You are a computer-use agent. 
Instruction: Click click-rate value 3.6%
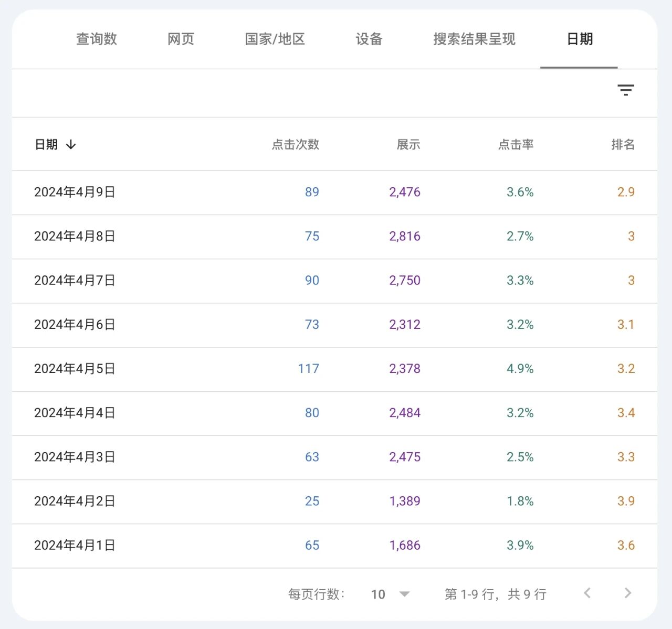pos(520,192)
